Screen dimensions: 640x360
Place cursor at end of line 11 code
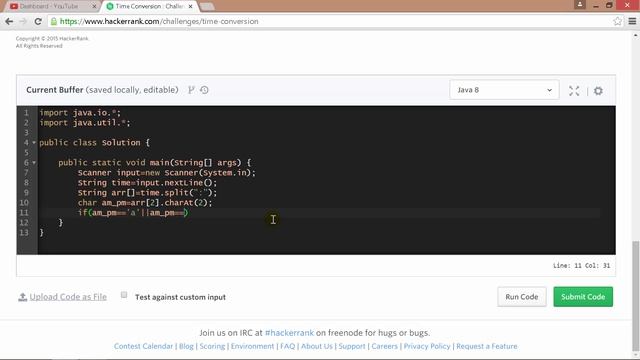[188, 213]
